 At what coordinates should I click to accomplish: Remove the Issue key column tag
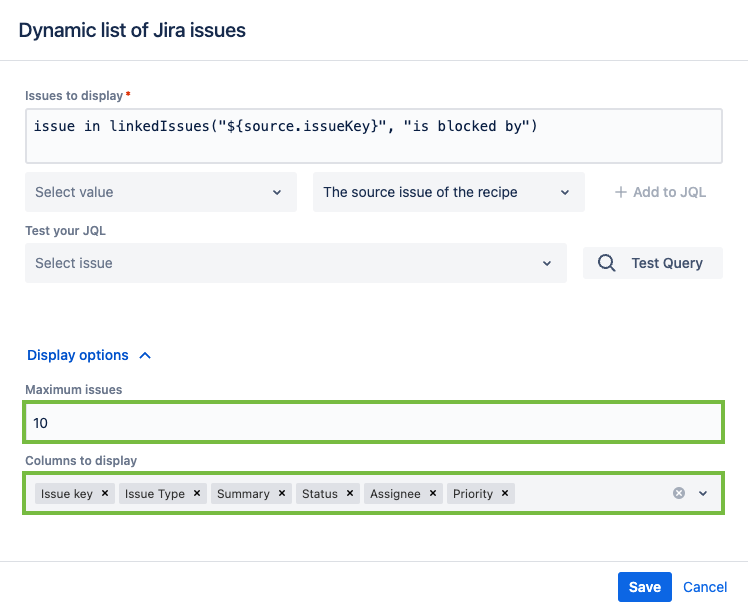(x=105, y=493)
